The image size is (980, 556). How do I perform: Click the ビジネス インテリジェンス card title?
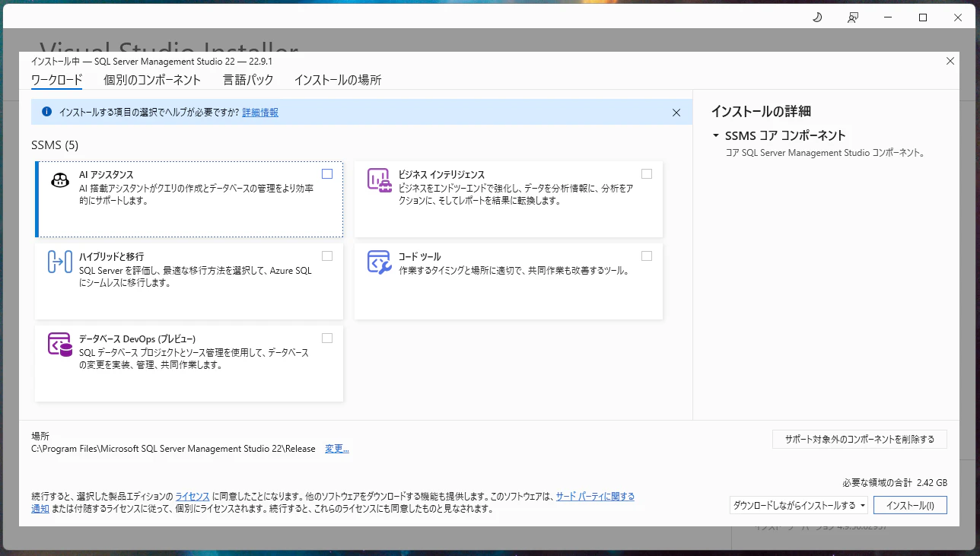click(x=441, y=174)
